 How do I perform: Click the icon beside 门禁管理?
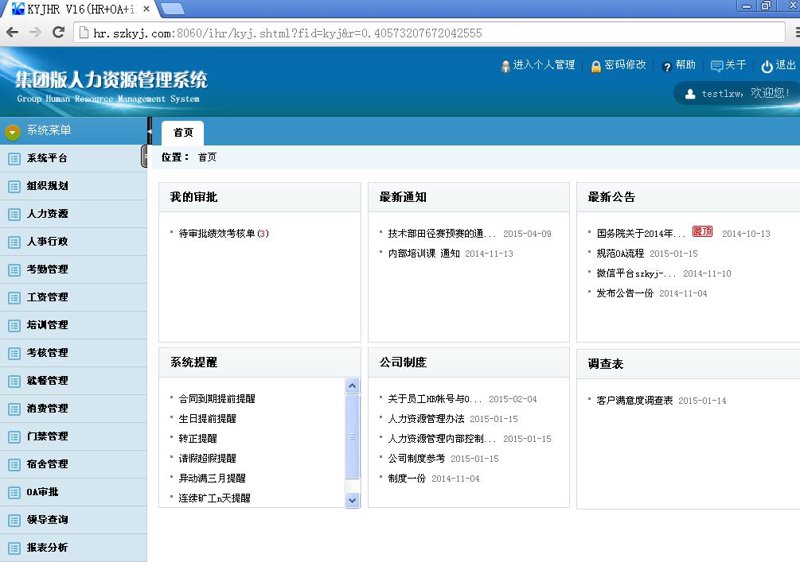coord(14,437)
